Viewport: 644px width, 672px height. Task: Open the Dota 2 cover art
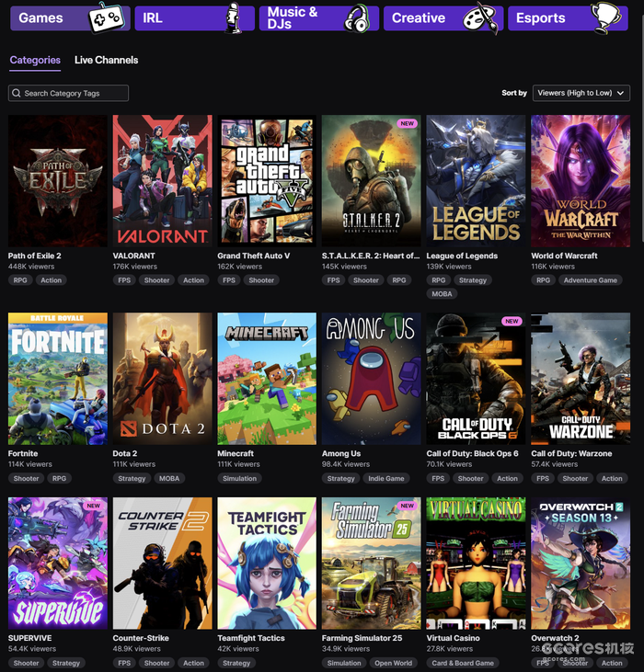162,379
